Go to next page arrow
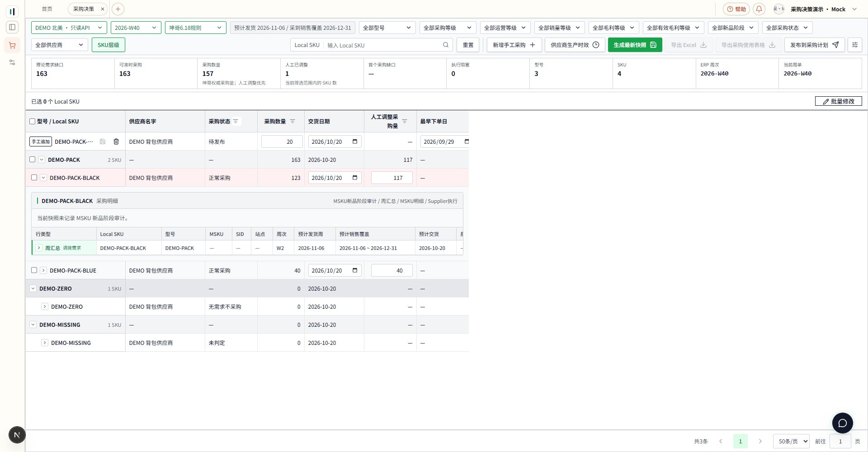Viewport: 868px width, 452px height. coord(760,441)
